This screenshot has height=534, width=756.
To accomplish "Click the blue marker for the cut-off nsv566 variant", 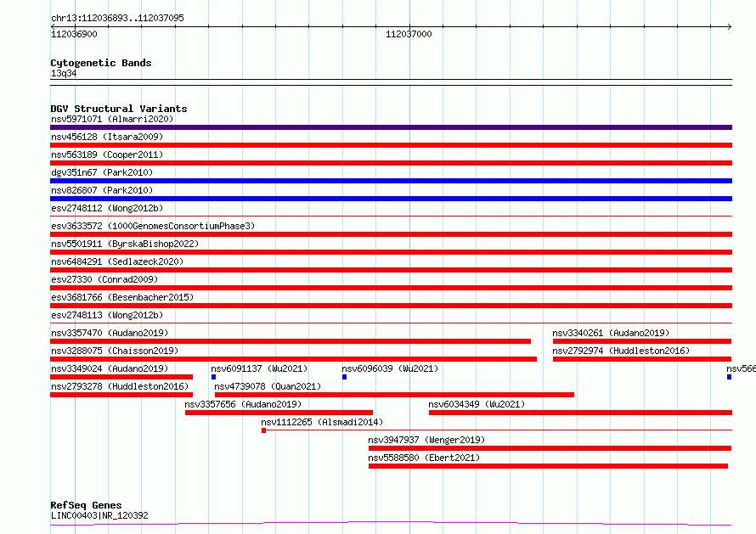I will pyautogui.click(x=730, y=377).
